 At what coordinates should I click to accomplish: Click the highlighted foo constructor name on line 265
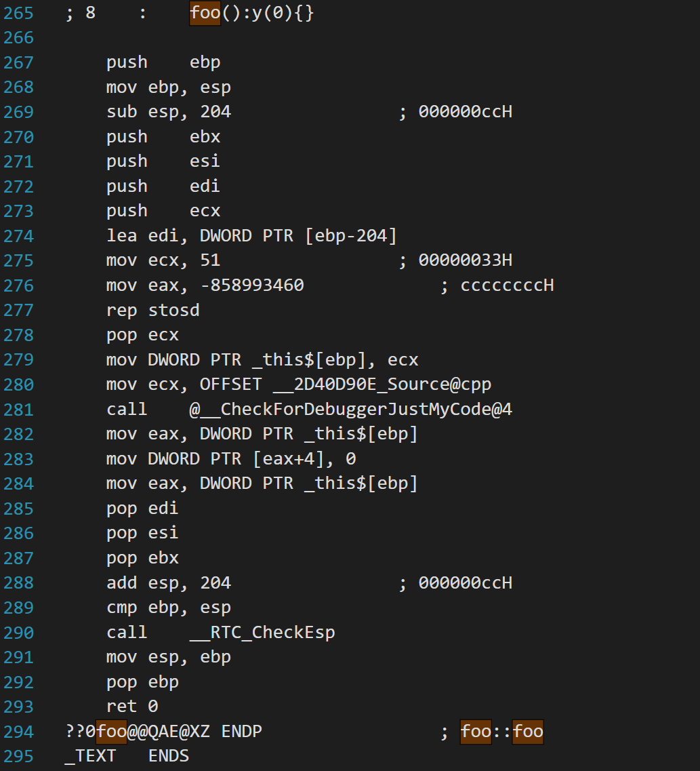[205, 13]
